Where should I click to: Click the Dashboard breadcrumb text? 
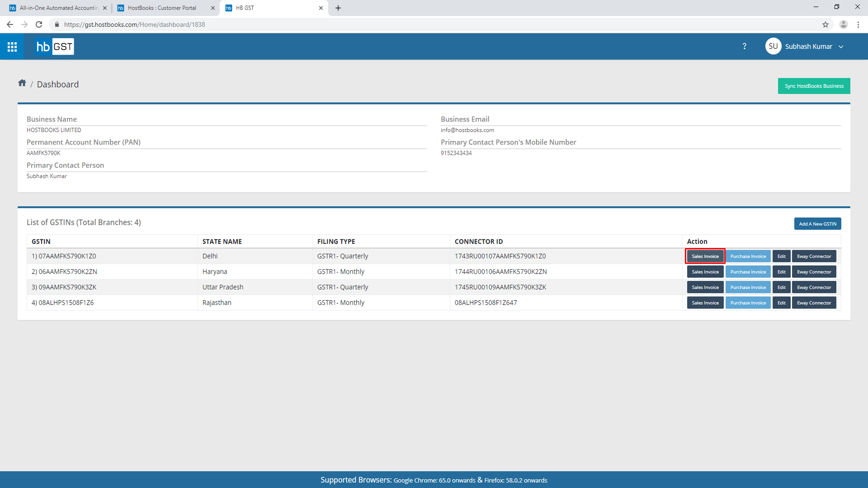coord(58,84)
